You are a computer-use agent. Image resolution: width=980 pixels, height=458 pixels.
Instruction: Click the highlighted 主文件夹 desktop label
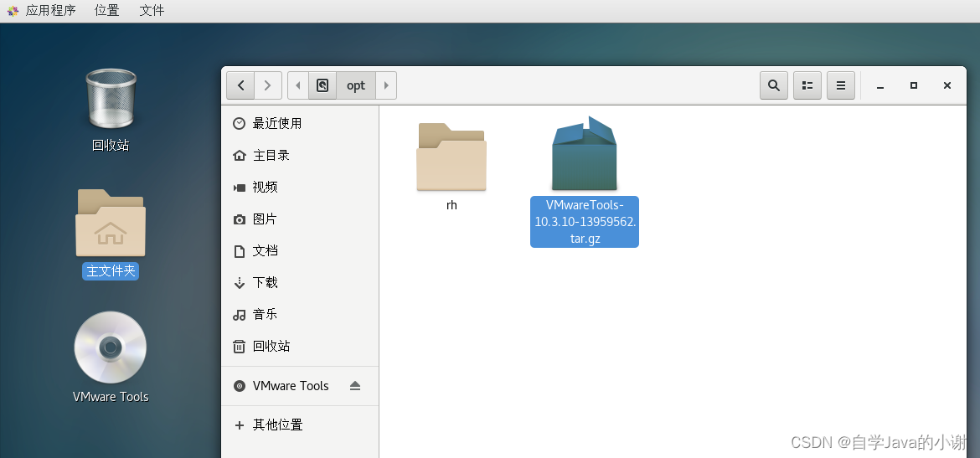point(111,271)
